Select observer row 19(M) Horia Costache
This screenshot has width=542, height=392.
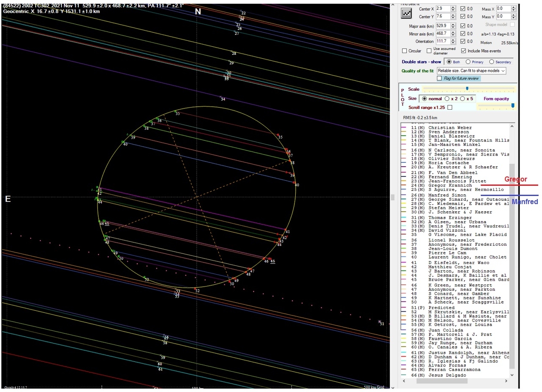click(x=455, y=163)
